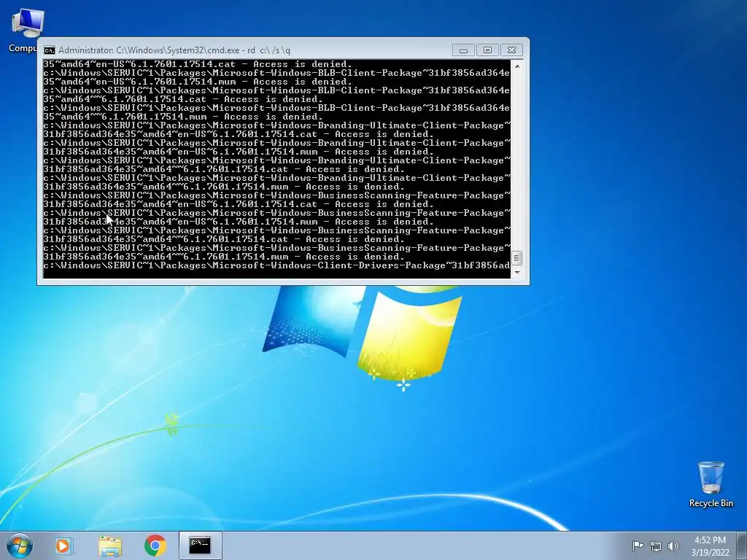The height and width of the screenshot is (560, 747).
Task: Open the Recycle Bin desktop icon
Action: (711, 484)
